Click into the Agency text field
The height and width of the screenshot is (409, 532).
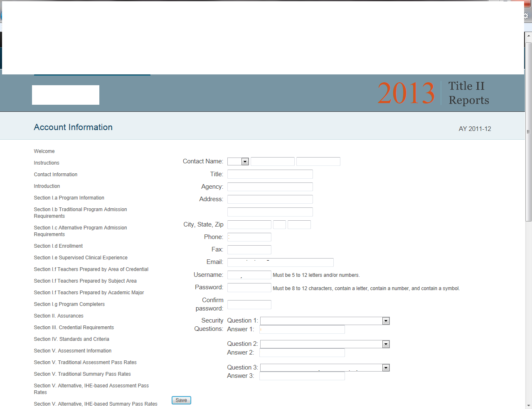270,187
